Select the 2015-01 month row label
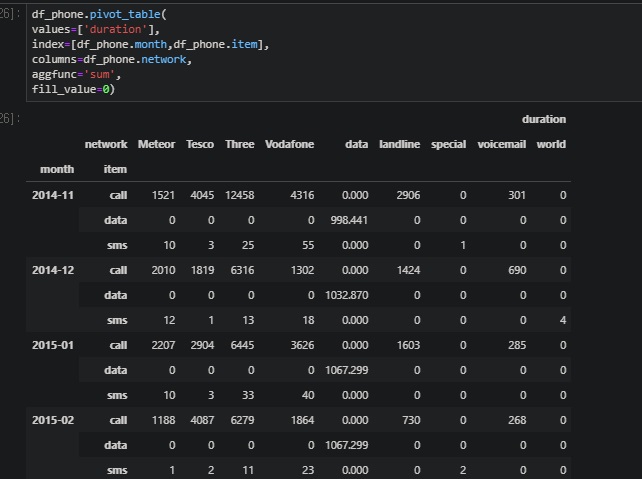The image size is (642, 479). coord(53,345)
